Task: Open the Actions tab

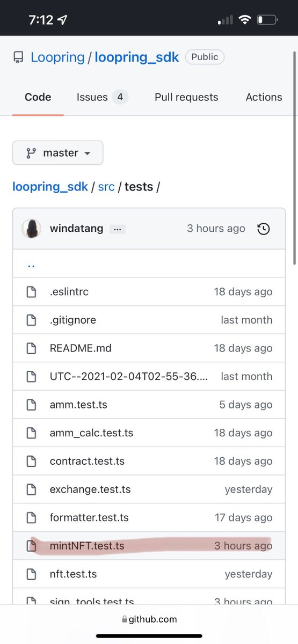Action: pyautogui.click(x=264, y=97)
